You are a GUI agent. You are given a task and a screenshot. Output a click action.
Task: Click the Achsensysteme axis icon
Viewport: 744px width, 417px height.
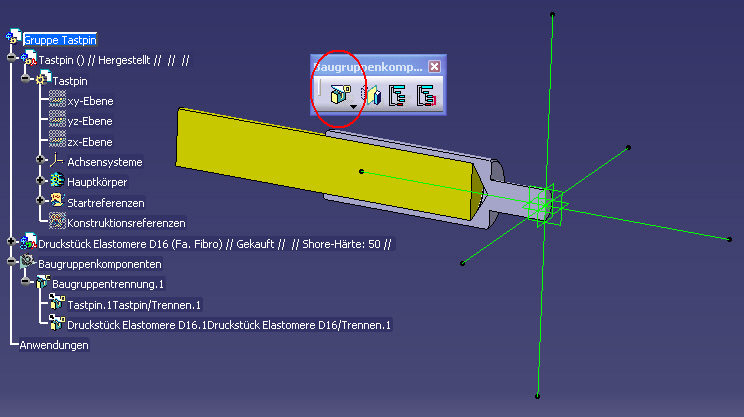pos(57,159)
